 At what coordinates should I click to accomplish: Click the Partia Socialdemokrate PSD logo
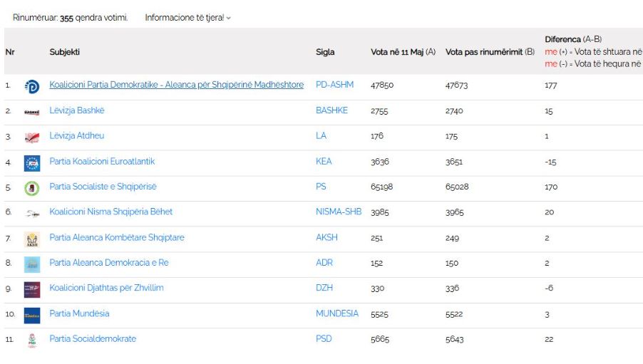pyautogui.click(x=31, y=340)
